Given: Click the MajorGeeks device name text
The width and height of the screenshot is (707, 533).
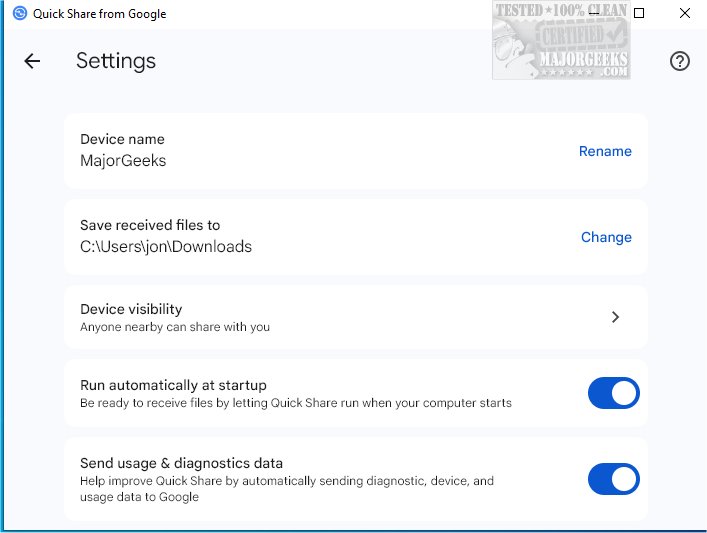Looking at the screenshot, I should tap(123, 160).
